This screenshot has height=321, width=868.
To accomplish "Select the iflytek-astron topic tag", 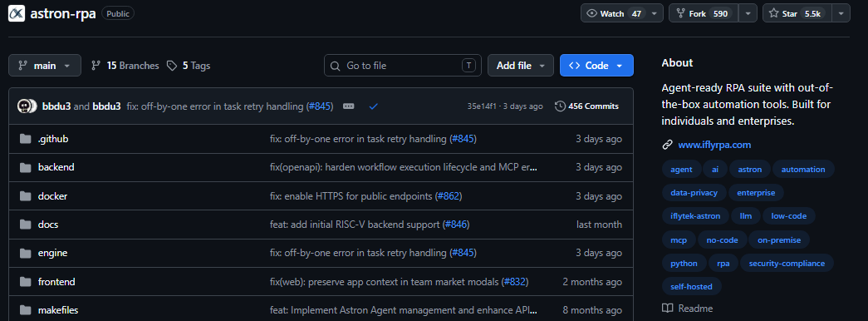I will (x=695, y=216).
